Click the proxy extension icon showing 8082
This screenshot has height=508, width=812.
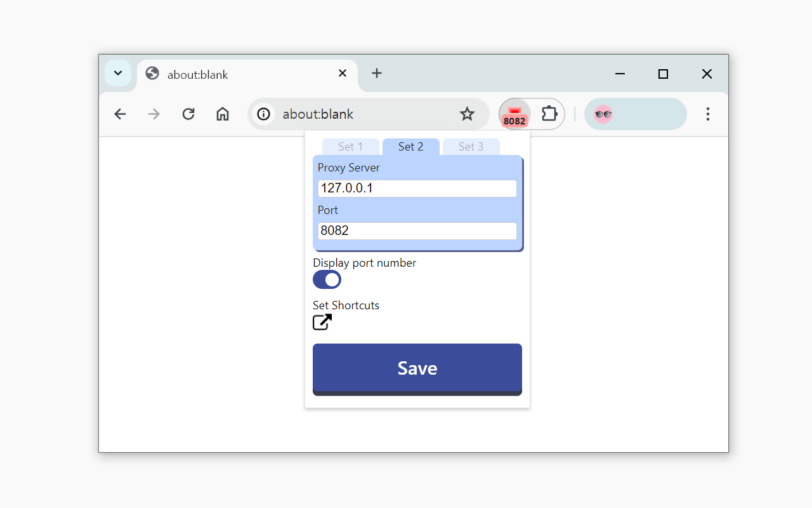(x=514, y=114)
